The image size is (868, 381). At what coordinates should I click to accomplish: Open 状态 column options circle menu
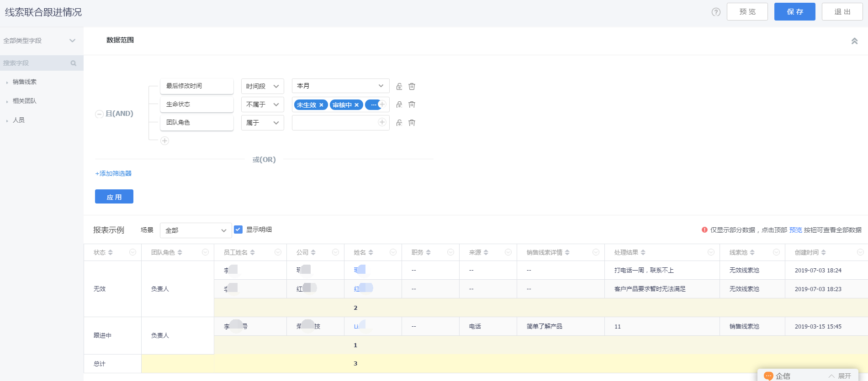click(x=132, y=252)
